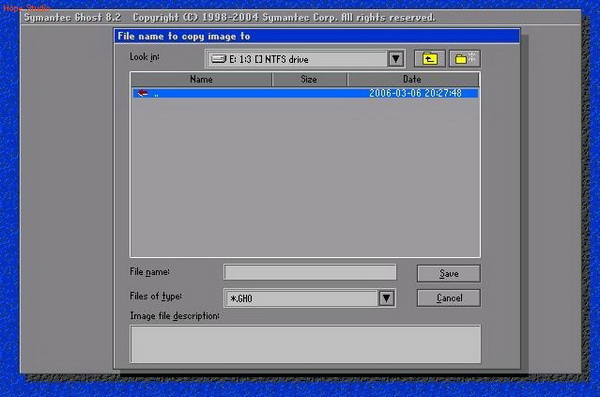The image size is (600, 397).
Task: Sort file list by Date column
Action: [412, 79]
